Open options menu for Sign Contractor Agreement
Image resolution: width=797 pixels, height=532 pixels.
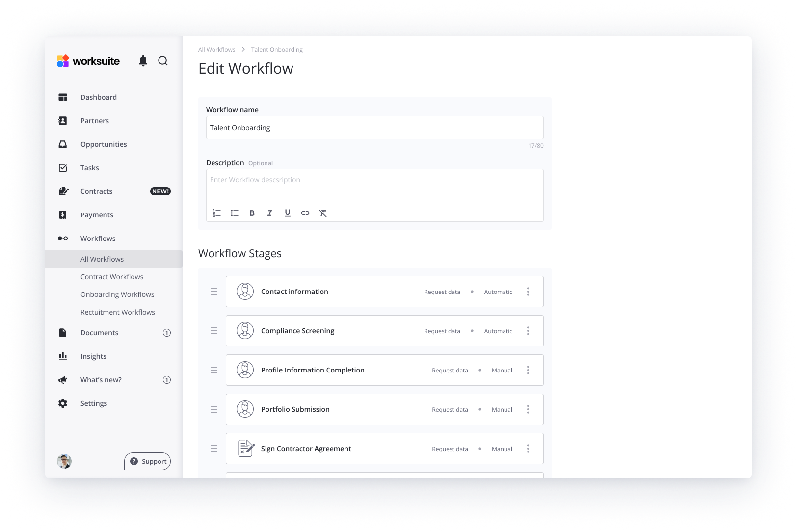(528, 449)
